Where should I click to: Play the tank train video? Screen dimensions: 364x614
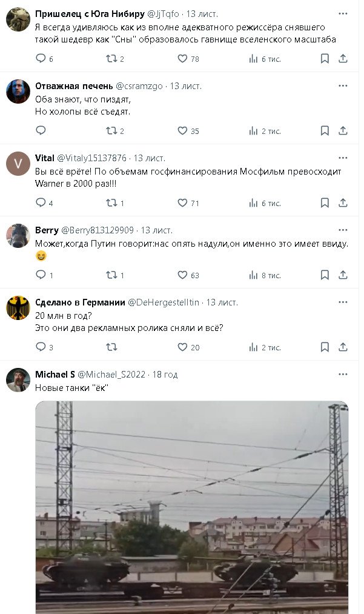[191, 506]
